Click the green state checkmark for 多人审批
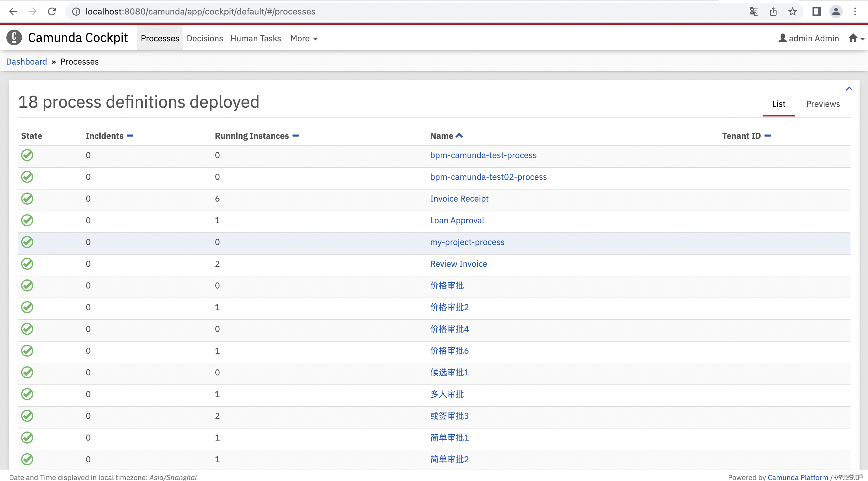This screenshot has width=868, height=481. (27, 394)
